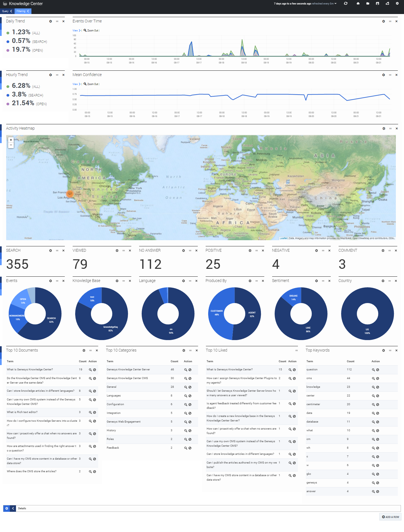Collapse the Filtering tab
This screenshot has width=404, height=532.
coord(28,11)
